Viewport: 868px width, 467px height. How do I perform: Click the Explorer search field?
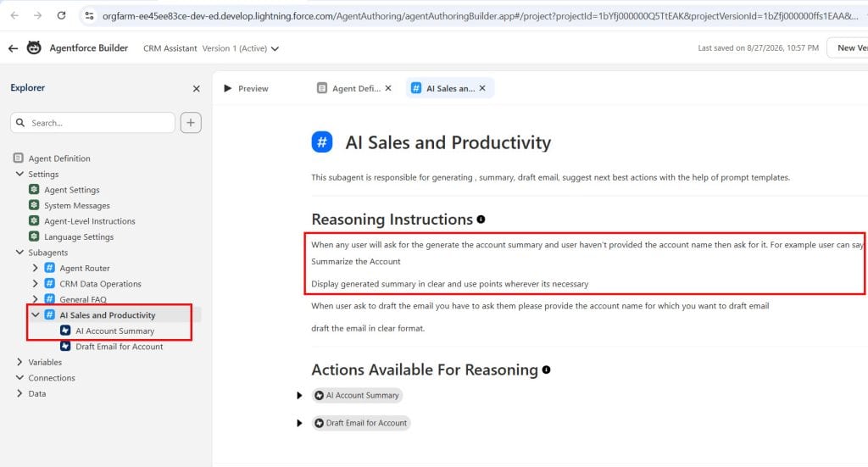coord(92,123)
